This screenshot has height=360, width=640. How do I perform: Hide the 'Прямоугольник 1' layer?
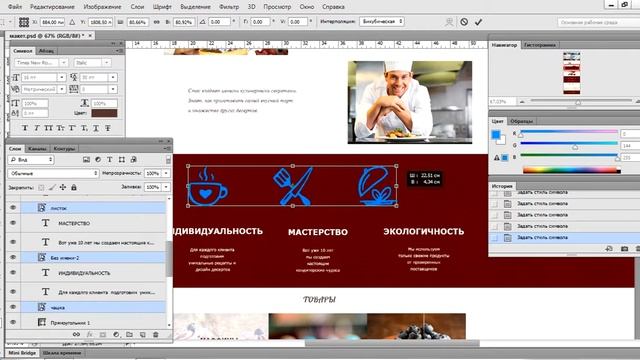13,322
